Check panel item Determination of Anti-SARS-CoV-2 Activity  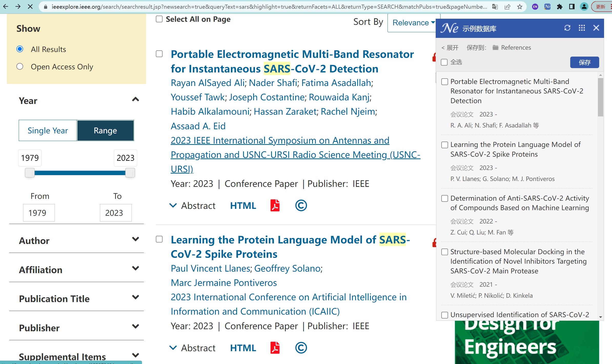[x=445, y=198]
